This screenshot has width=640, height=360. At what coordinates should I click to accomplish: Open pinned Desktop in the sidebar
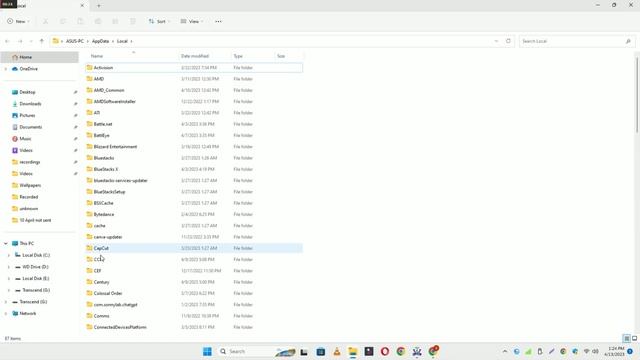click(x=27, y=92)
